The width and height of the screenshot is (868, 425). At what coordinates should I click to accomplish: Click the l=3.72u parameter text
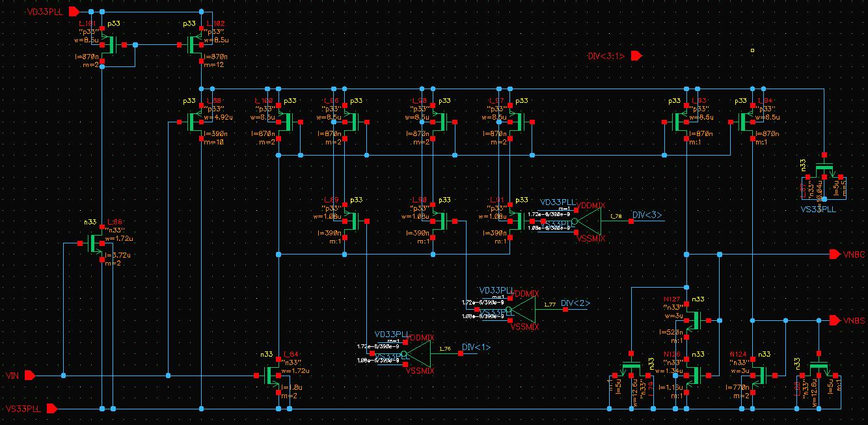[x=116, y=254]
